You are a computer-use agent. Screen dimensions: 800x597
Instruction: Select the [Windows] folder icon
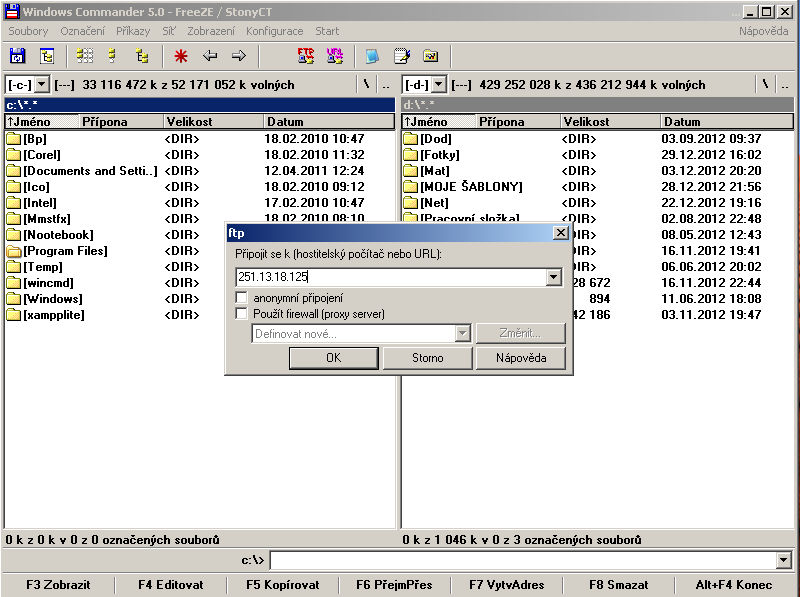coord(14,299)
